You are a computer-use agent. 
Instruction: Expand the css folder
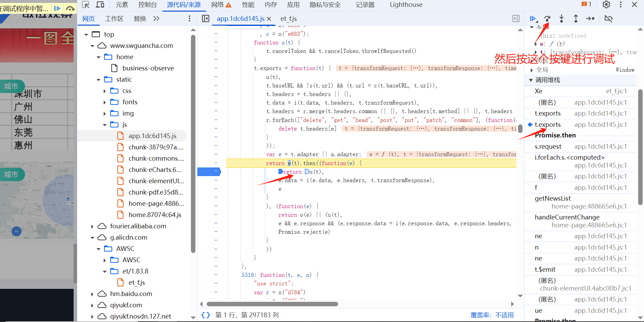(x=105, y=91)
